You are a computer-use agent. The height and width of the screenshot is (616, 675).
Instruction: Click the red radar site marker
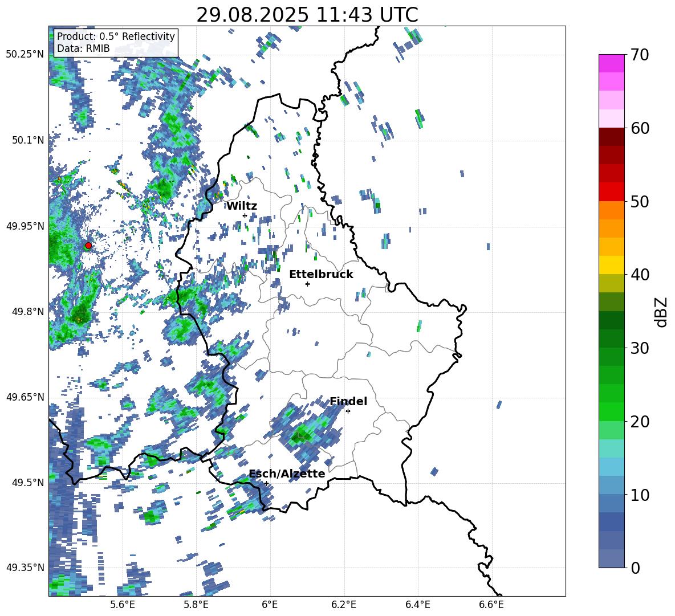coord(88,246)
